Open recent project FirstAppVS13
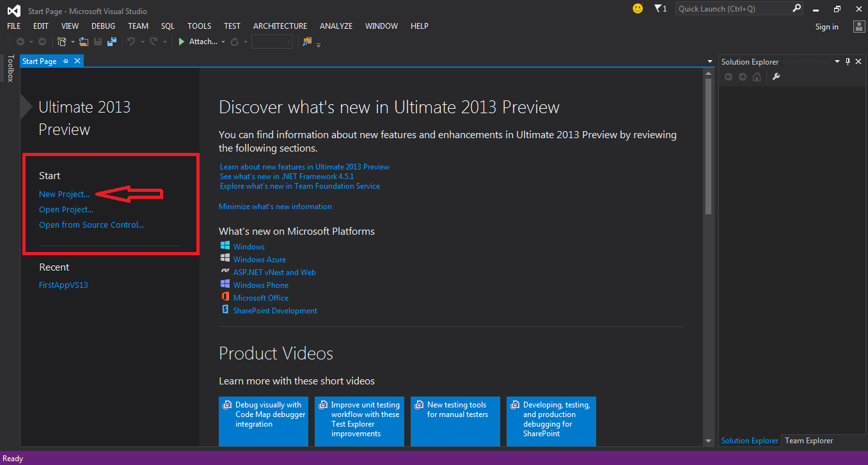The image size is (868, 465). [x=63, y=285]
